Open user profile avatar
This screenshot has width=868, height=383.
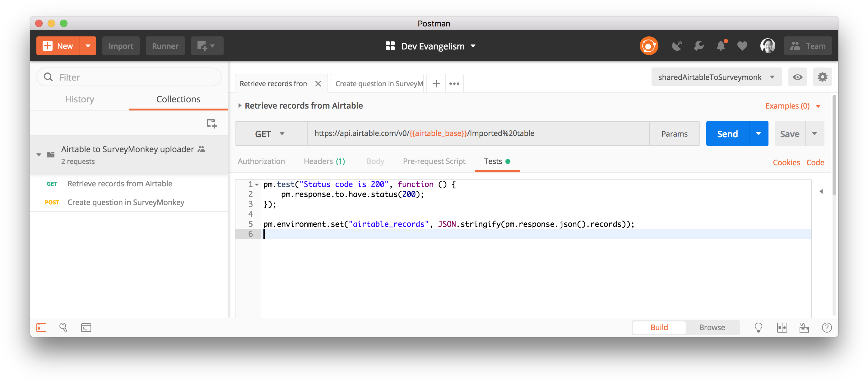click(767, 46)
